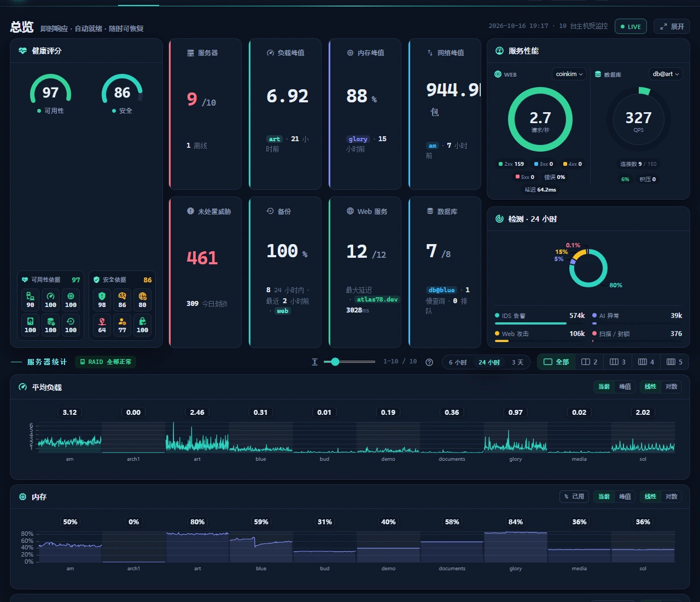Viewport: 700px width, 602px height.
Task: Toggle the LIVE indicator
Action: 631,26
